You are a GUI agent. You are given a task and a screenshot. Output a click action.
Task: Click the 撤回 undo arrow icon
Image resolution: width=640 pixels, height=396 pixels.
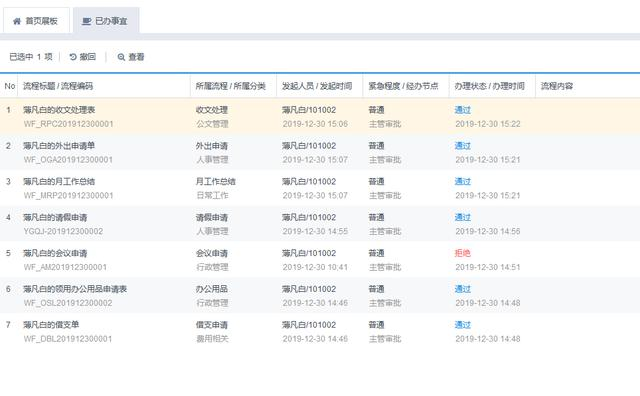[73, 57]
